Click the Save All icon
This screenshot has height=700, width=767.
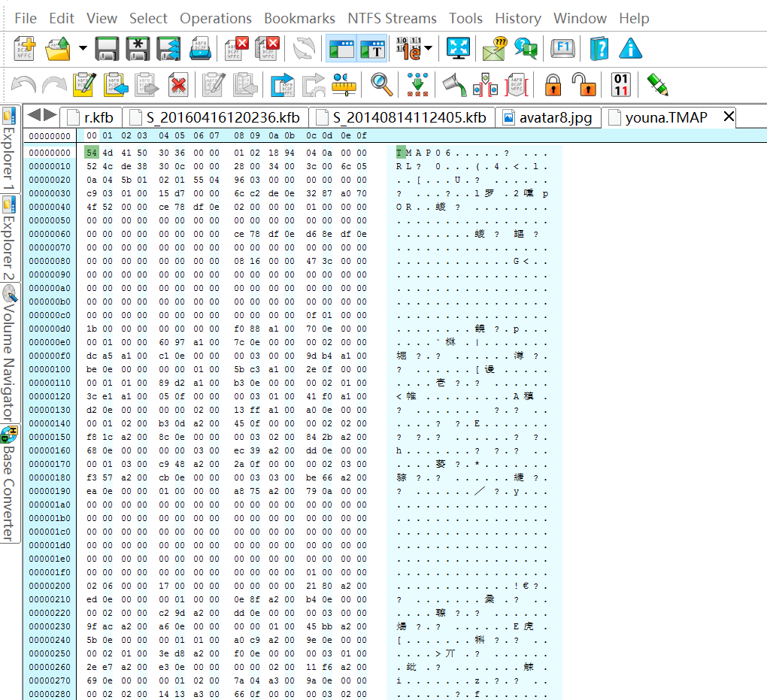pyautogui.click(x=168, y=49)
